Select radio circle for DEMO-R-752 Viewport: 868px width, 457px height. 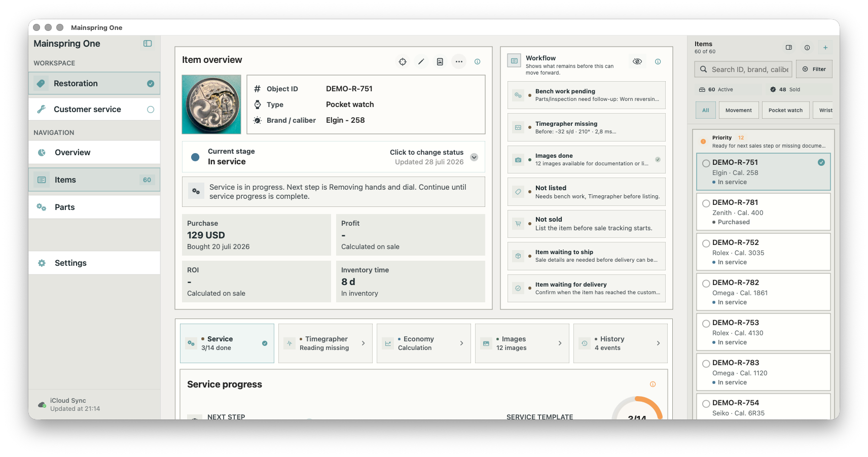tap(706, 243)
